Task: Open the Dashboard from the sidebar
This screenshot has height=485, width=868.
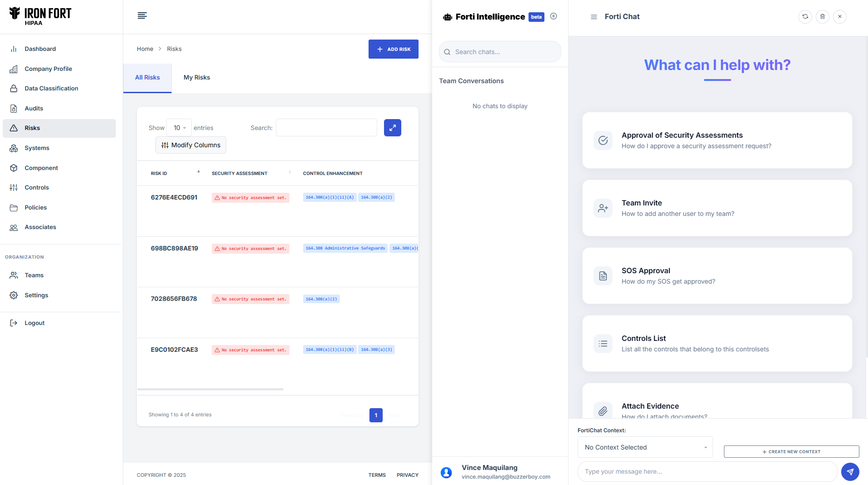Action: pos(40,49)
